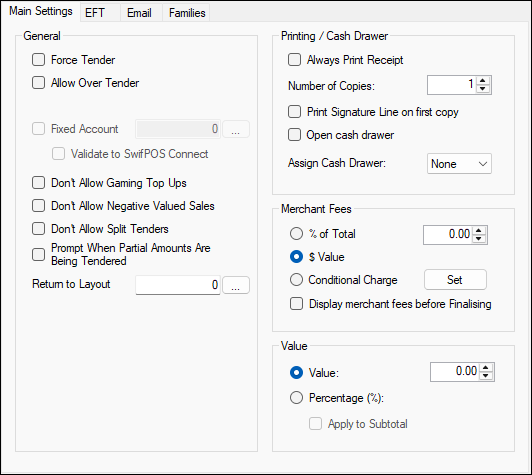Increase Merchant Fees amount with up arrow

(479, 230)
